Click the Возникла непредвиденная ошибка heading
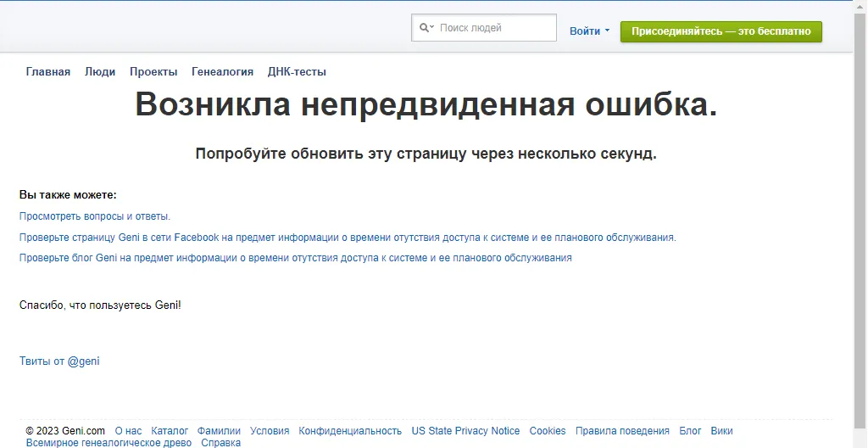Screen dimensions: 868x448 [426, 104]
